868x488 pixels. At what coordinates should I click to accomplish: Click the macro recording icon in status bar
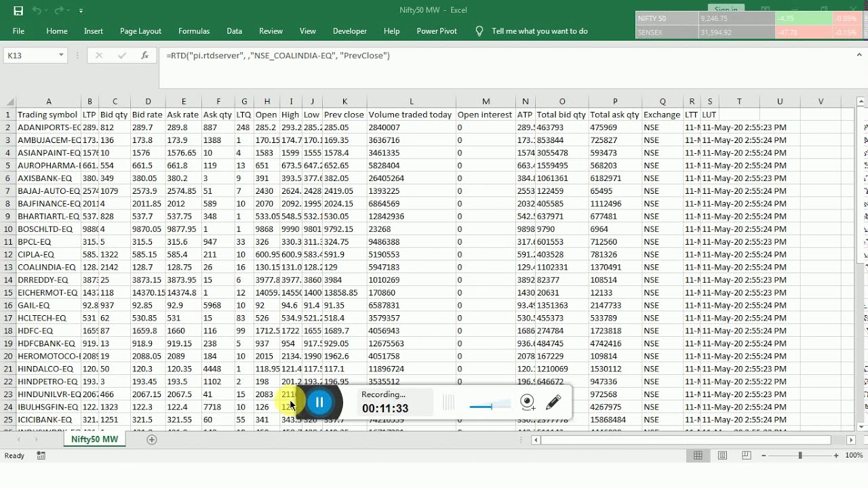pyautogui.click(x=41, y=456)
